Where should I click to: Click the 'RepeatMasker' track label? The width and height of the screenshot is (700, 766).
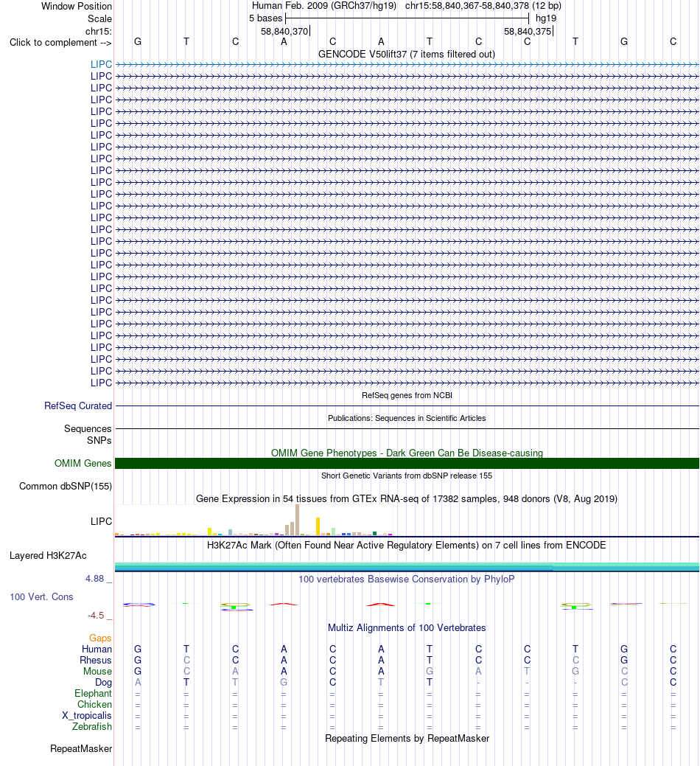click(x=81, y=749)
